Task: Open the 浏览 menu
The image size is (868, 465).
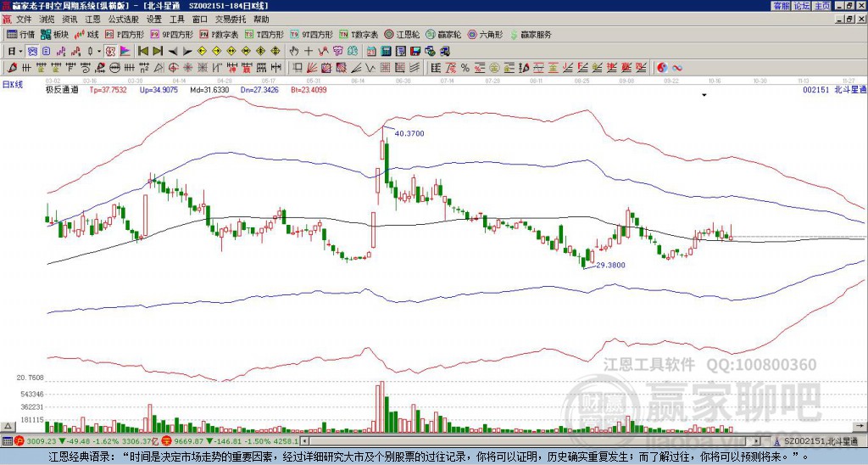Action: (47, 20)
